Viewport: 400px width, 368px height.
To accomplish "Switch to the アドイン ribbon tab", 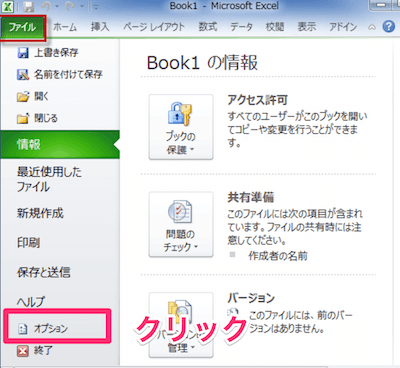I will [x=343, y=27].
